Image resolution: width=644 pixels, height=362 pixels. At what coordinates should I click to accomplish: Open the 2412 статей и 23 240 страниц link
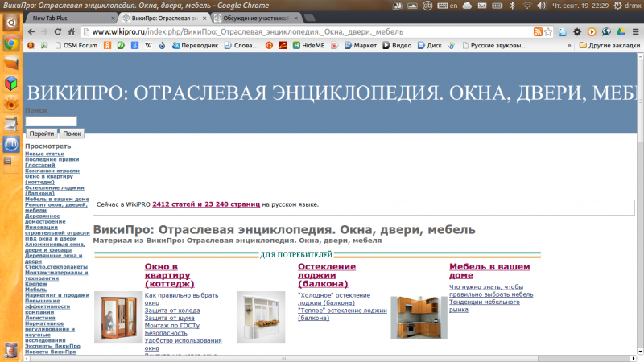(x=206, y=204)
